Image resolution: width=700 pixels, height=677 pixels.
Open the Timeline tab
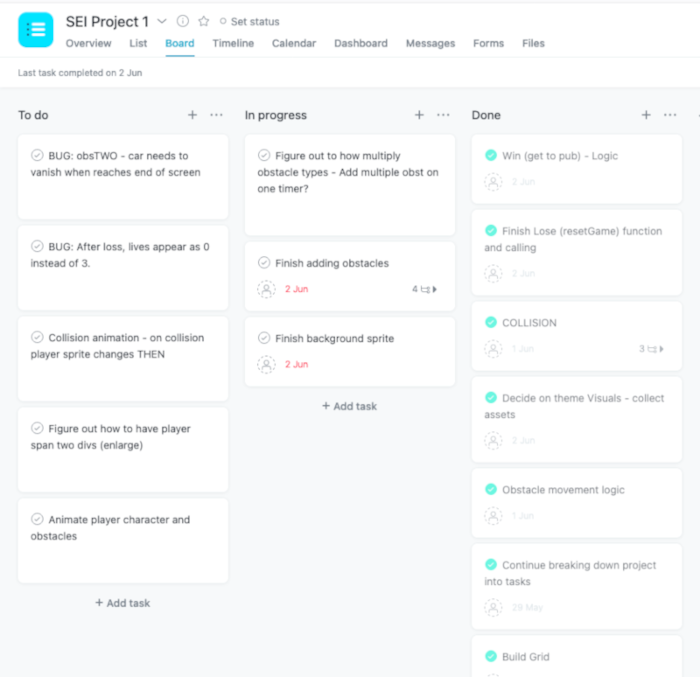pos(233,43)
